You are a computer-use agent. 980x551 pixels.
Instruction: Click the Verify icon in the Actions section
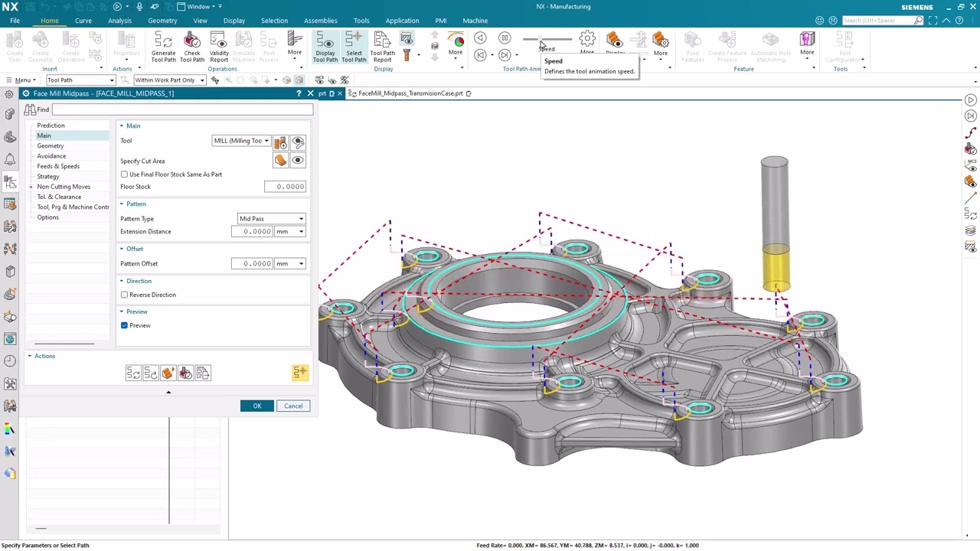point(168,373)
